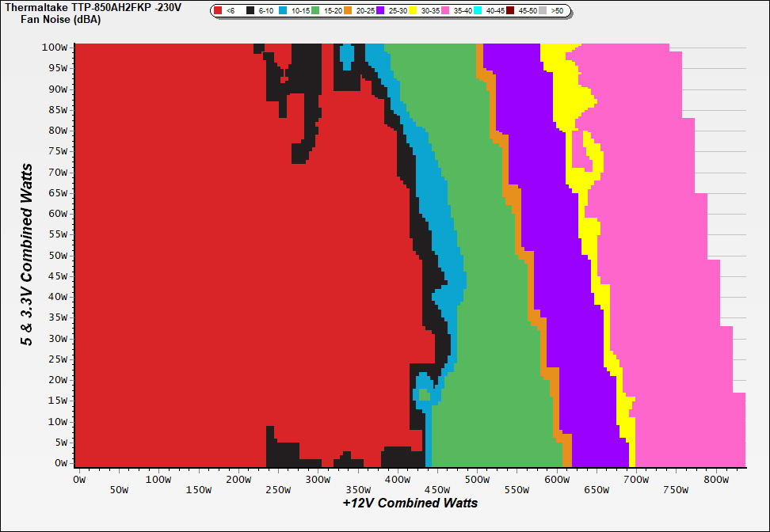
Task: Click the green 15-20 legend swatch
Action: [315, 11]
